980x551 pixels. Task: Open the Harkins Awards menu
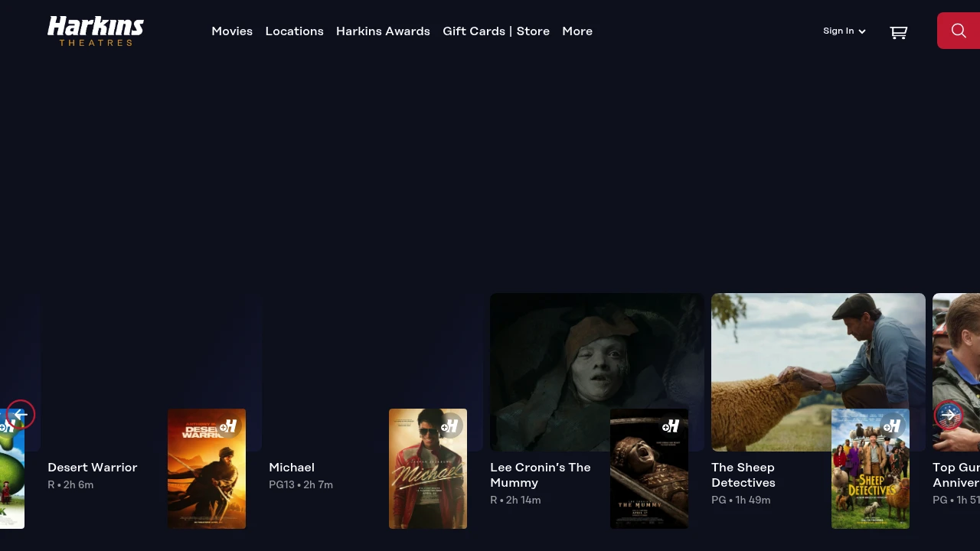click(x=383, y=31)
